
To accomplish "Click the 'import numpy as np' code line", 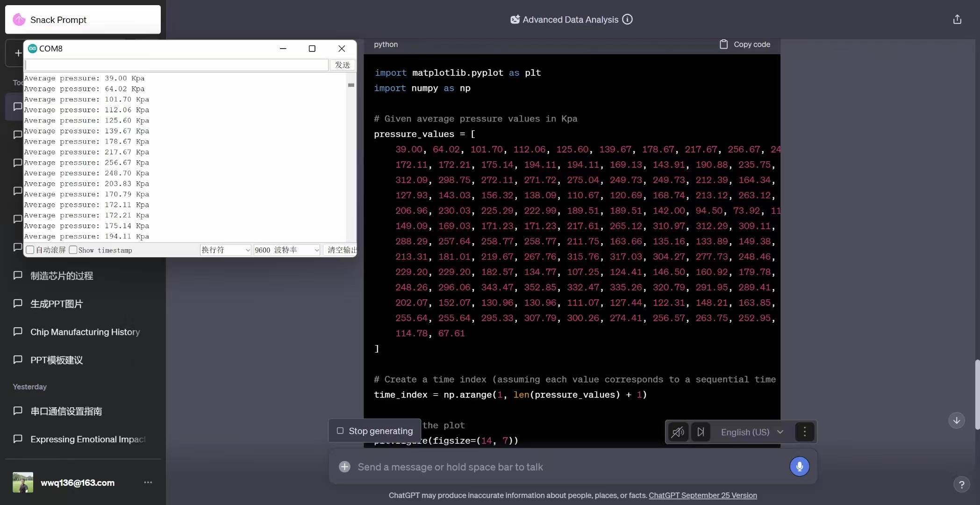I will [422, 88].
